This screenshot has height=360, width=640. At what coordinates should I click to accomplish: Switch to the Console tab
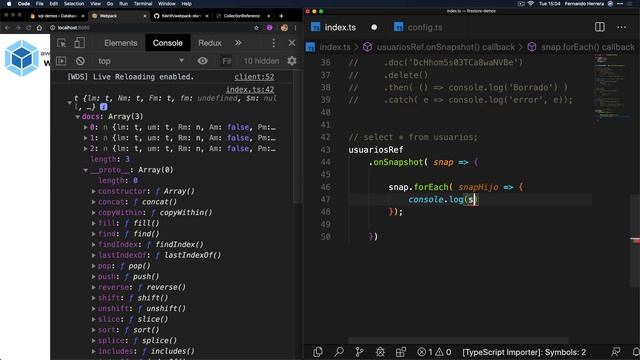click(167, 43)
